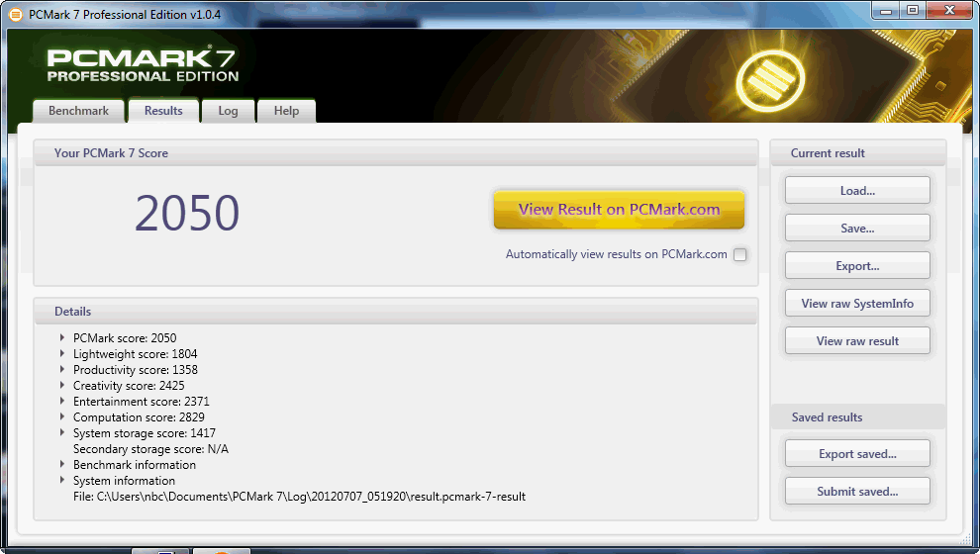The width and height of the screenshot is (980, 554).
Task: Open View raw SystemInfo
Action: point(857,303)
